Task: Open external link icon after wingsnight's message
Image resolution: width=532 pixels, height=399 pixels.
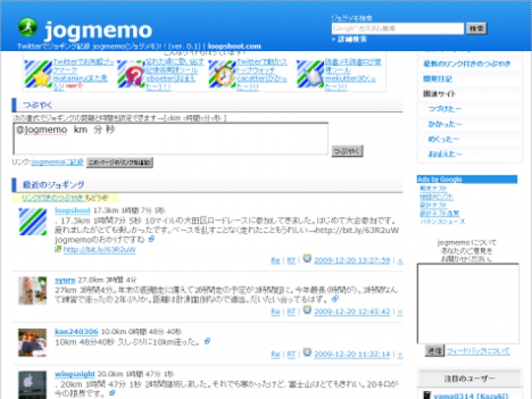Action: [x=112, y=393]
